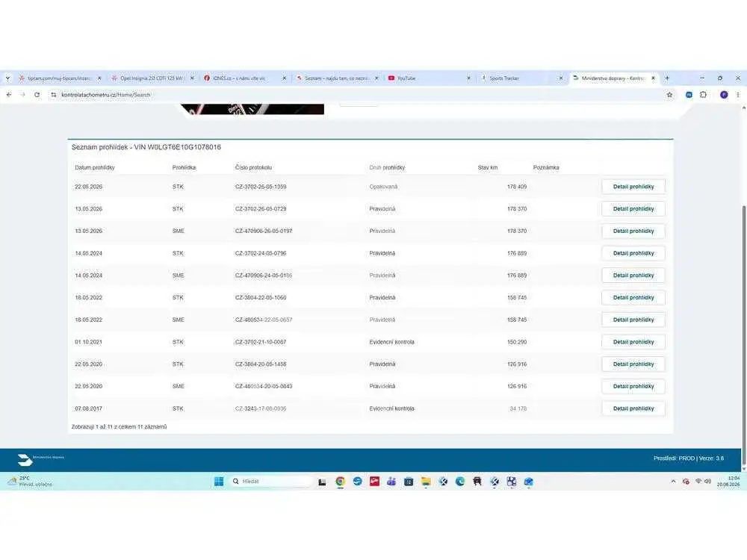This screenshot has width=747, height=560.
Task: Launch Microsoft Edge from the taskbar
Action: [459, 482]
